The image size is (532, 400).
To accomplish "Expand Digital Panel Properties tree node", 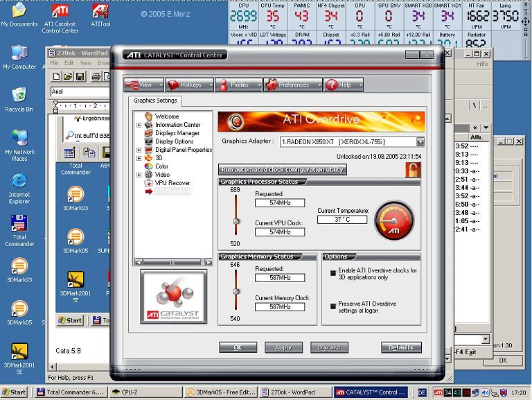I will 139,150.
